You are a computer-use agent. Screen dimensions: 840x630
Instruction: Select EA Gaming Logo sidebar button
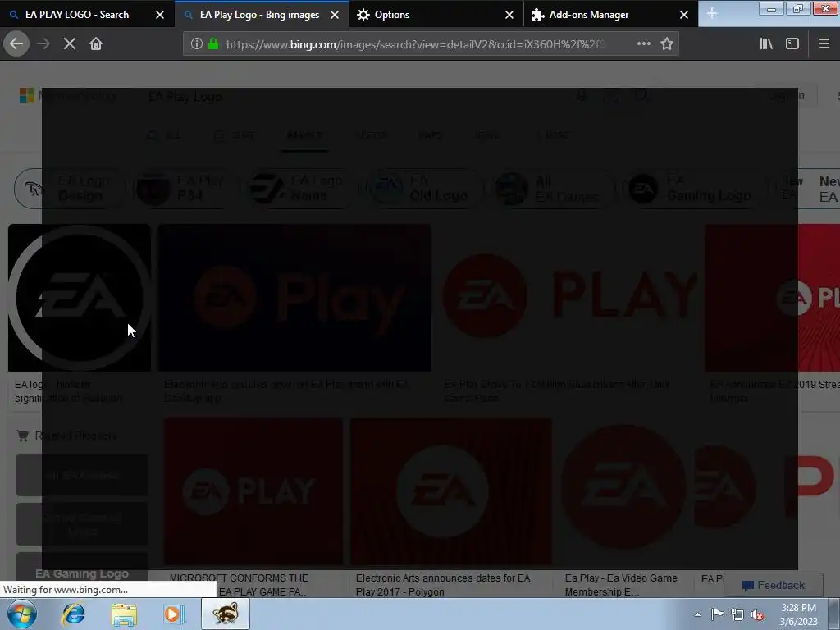point(82,573)
